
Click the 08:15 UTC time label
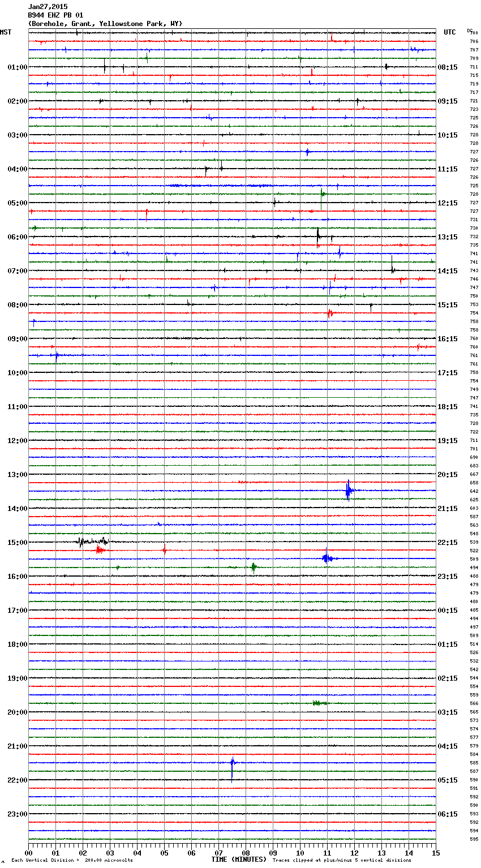point(448,67)
